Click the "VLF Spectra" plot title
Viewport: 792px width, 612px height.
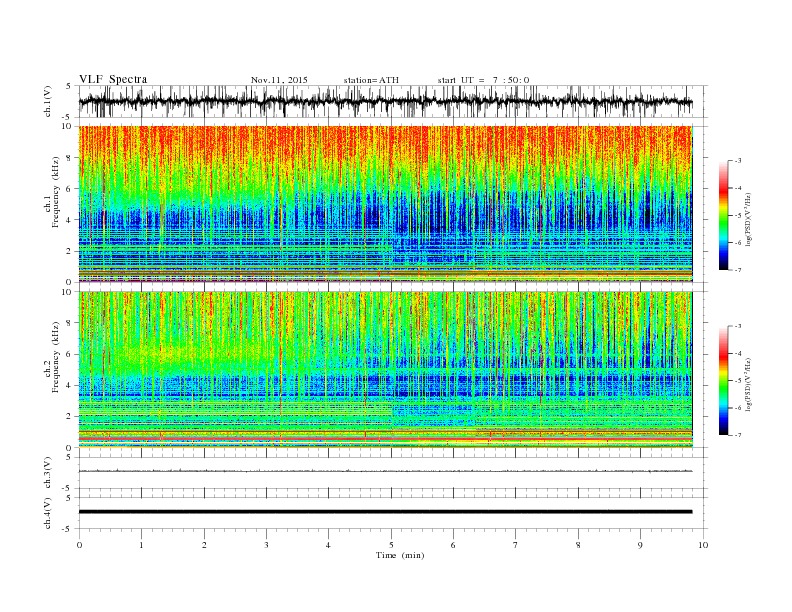tap(113, 79)
